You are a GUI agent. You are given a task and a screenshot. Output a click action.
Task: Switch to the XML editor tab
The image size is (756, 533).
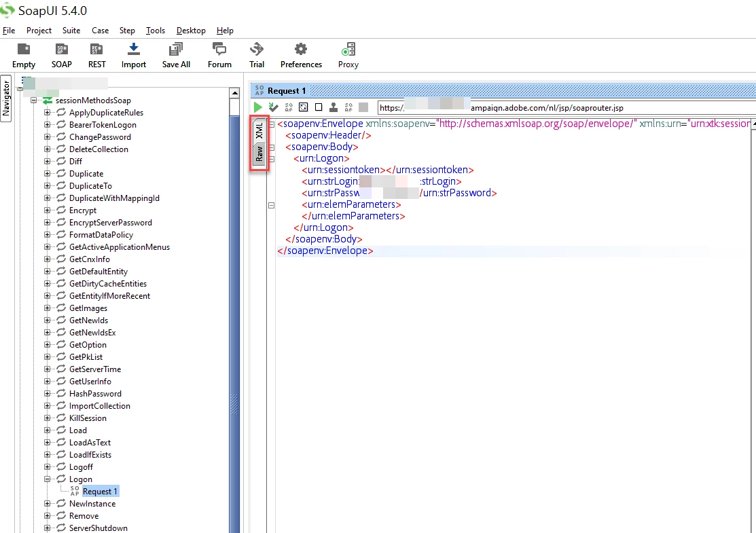259,130
